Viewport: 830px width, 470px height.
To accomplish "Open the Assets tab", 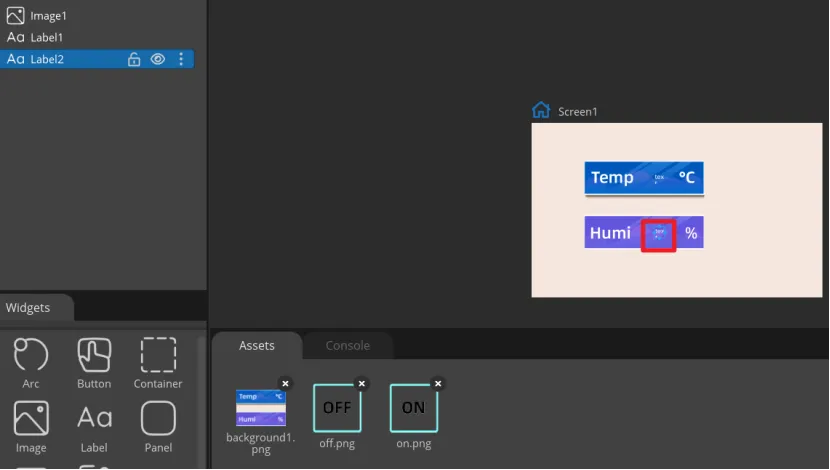I will point(257,346).
